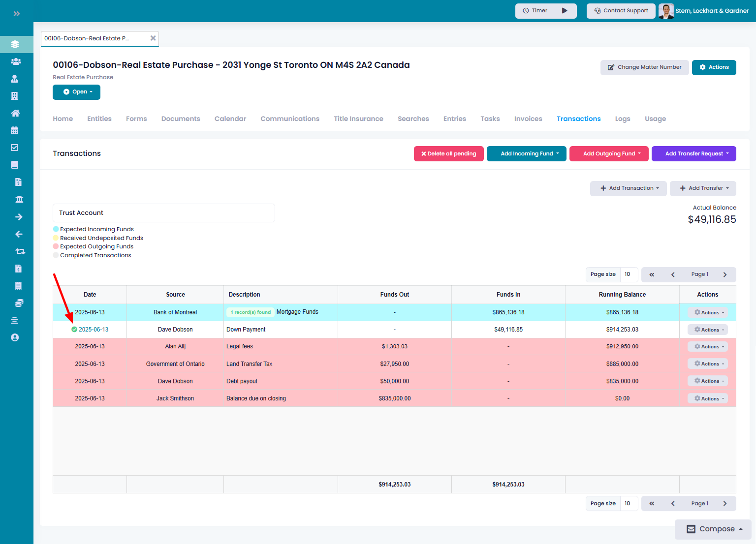Click the Expected Incoming Funds color dot
This screenshot has height=544, width=756.
(x=56, y=229)
